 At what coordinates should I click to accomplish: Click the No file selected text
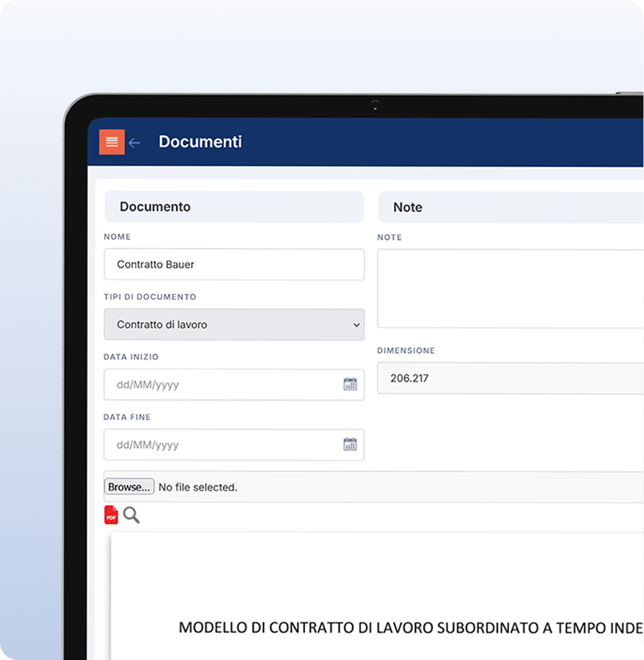[x=198, y=486]
